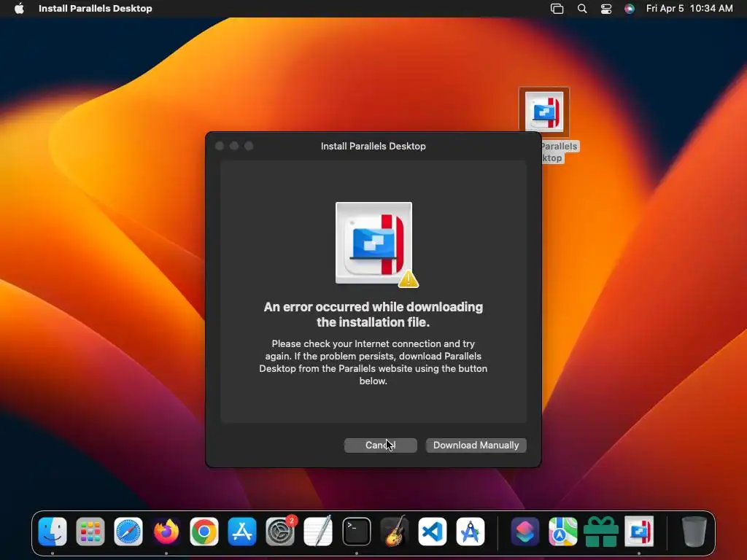Open Launchpad from the Dock
This screenshot has width=747, height=560.
pos(90,532)
